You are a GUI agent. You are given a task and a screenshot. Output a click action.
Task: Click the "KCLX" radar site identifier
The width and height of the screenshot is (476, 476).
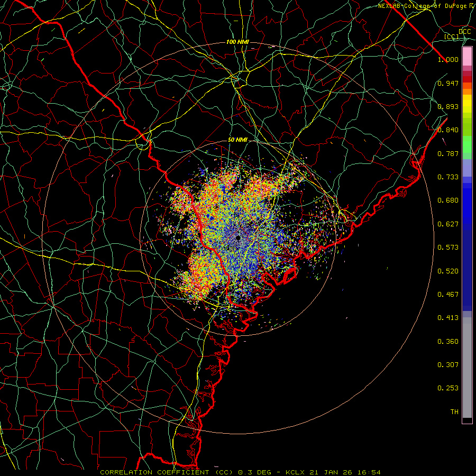295,472
